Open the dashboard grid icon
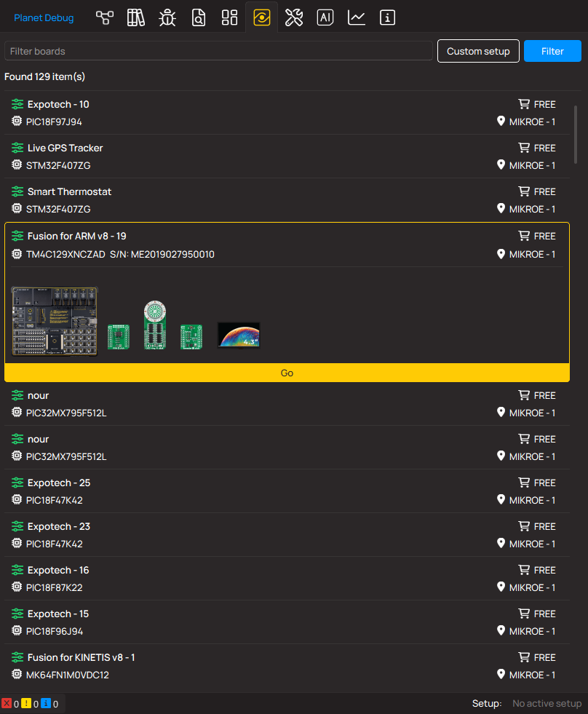 click(x=229, y=17)
